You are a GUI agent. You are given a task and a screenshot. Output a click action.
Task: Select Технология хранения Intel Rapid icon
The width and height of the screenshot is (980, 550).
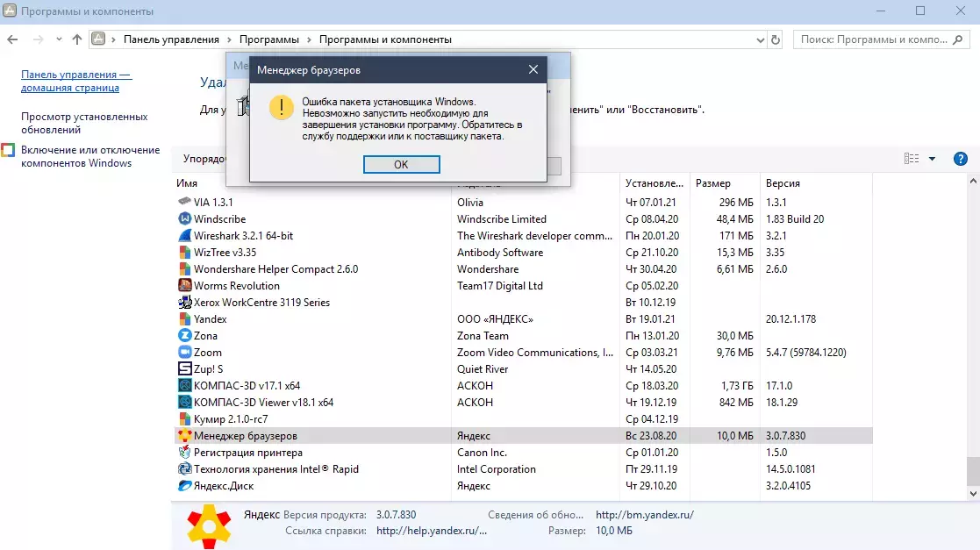pyautogui.click(x=184, y=468)
